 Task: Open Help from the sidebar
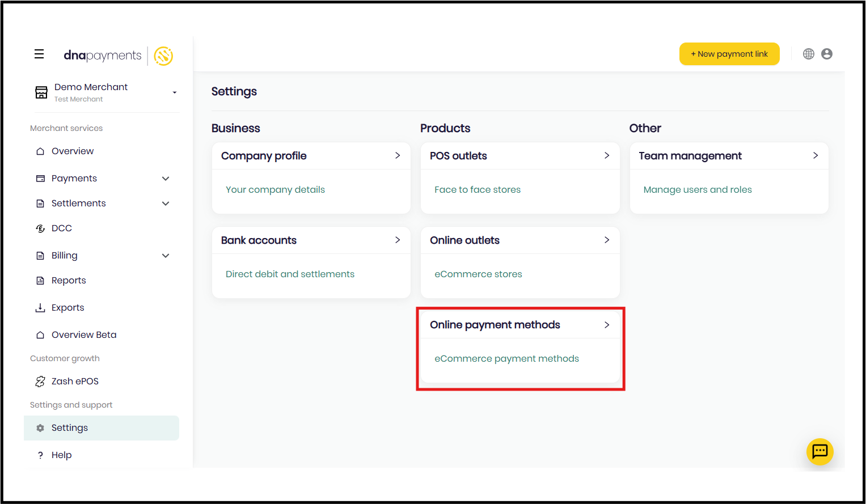click(61, 455)
